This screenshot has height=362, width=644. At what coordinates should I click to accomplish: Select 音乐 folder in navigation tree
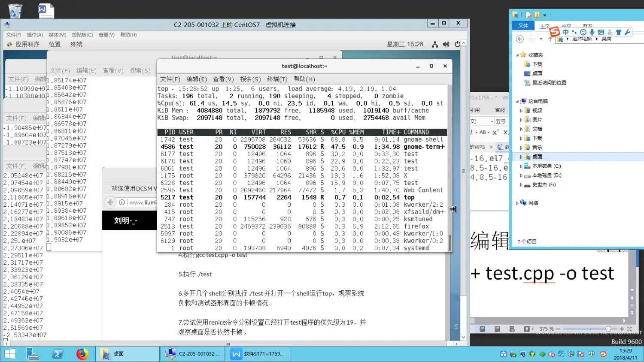[x=533, y=148]
